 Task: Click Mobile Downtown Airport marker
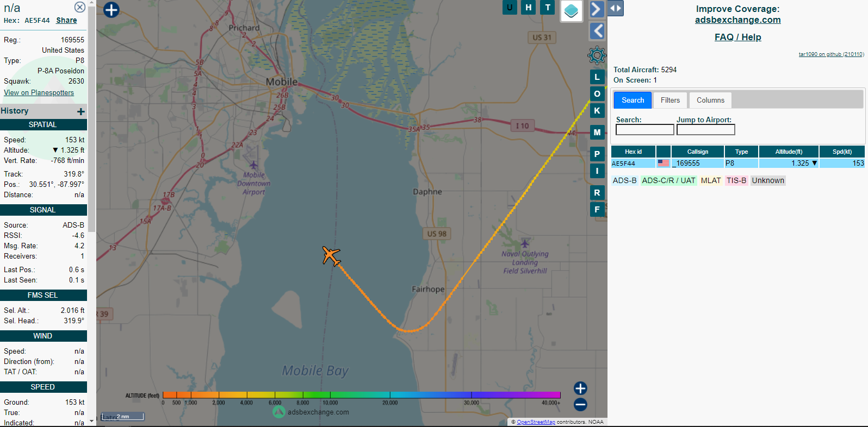coord(253,165)
